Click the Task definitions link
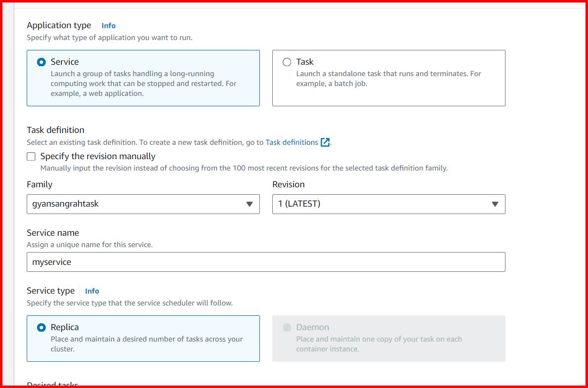 click(x=291, y=142)
